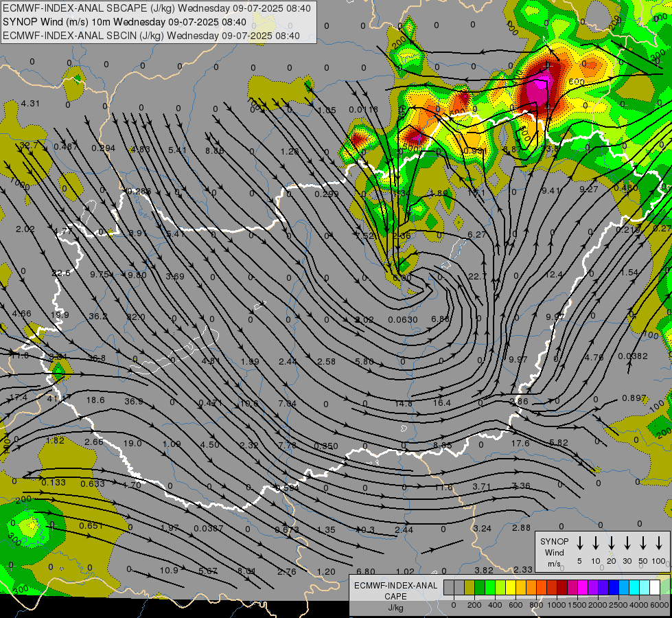Click the map value '41.1'

click(56, 398)
